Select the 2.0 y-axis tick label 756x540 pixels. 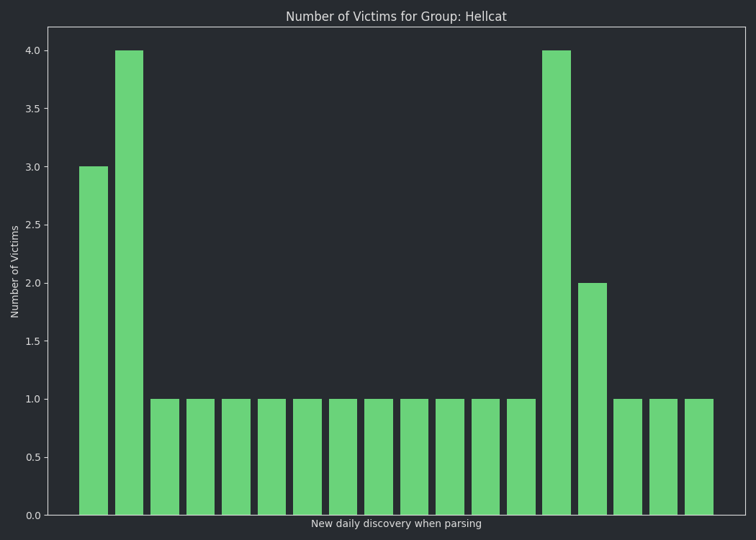tap(33, 283)
